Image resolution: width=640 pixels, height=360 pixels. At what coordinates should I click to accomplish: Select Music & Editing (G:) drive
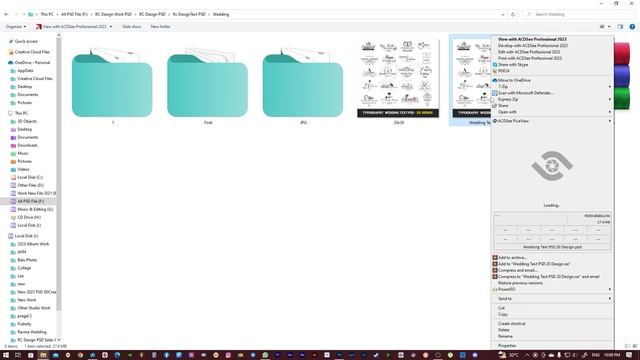35,209
